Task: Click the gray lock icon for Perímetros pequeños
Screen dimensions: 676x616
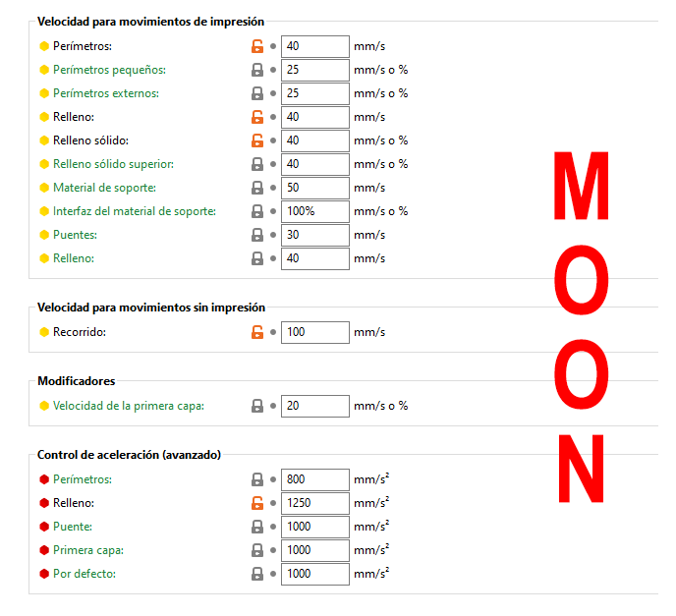Action: point(257,70)
